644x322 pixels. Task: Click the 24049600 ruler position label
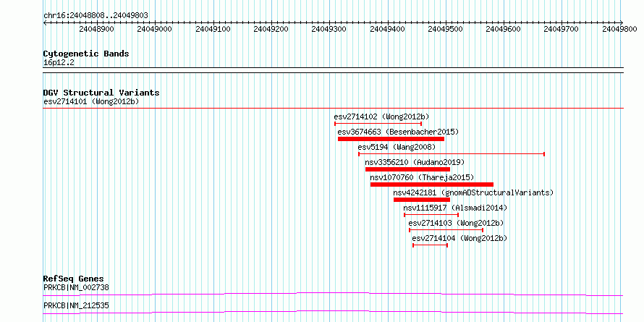(x=503, y=29)
